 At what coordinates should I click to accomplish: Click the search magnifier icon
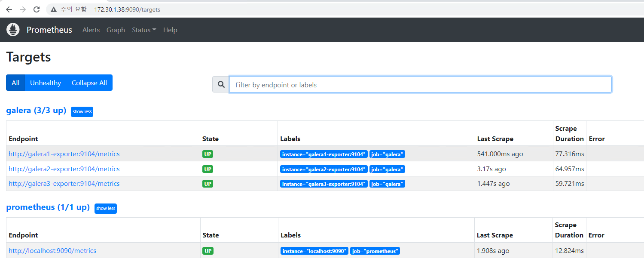[221, 85]
